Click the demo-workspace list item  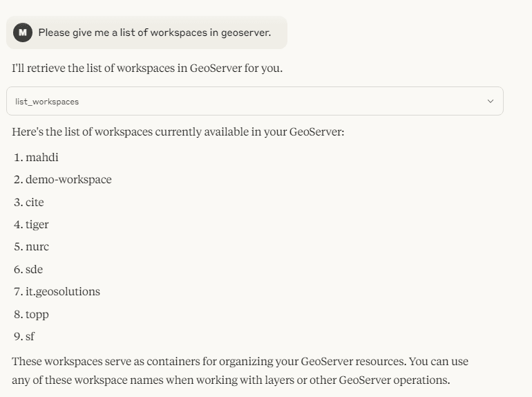68,179
